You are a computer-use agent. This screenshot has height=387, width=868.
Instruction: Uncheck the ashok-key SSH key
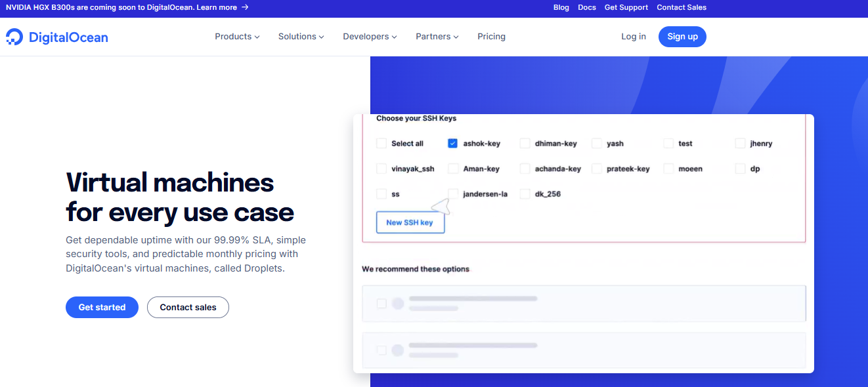(452, 143)
